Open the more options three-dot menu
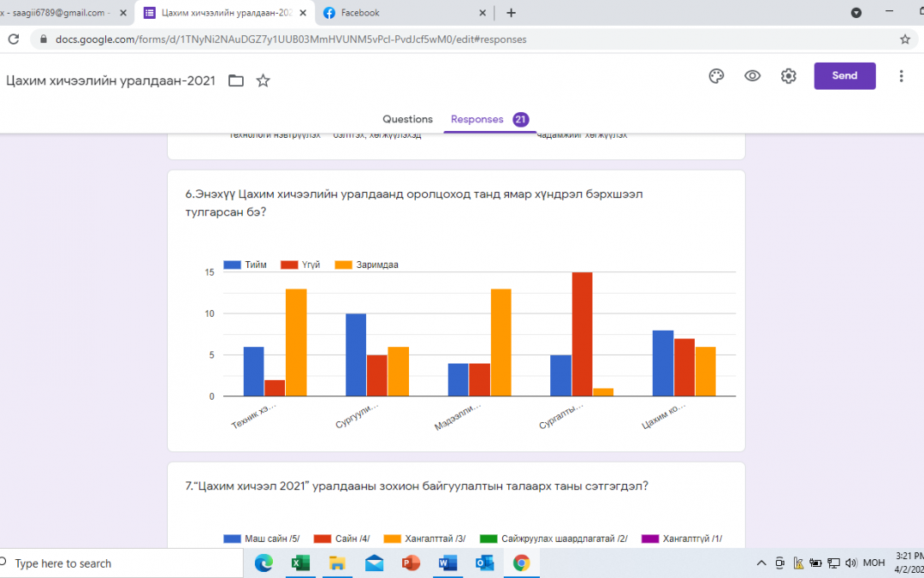 click(x=901, y=76)
